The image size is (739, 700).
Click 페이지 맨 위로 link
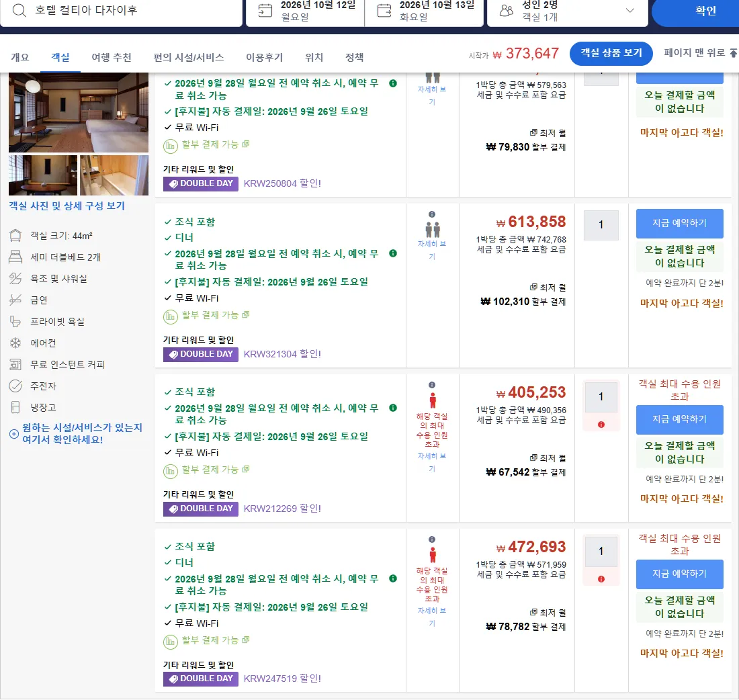(700, 53)
